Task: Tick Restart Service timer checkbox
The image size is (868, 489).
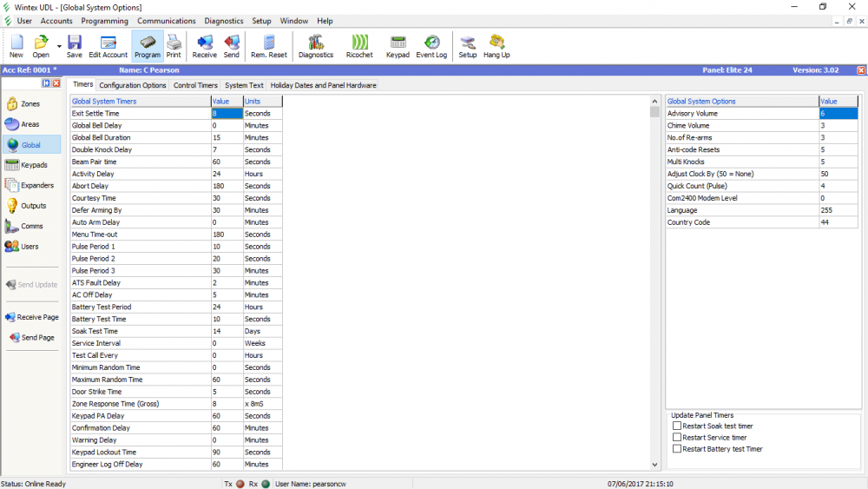Action: [x=677, y=438]
